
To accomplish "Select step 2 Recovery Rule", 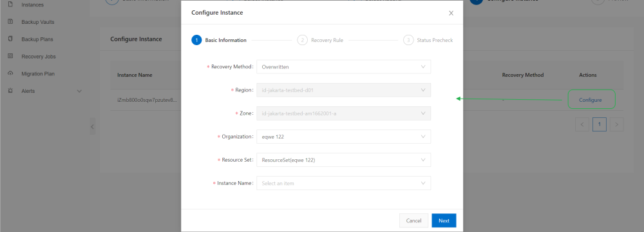I will (x=320, y=41).
